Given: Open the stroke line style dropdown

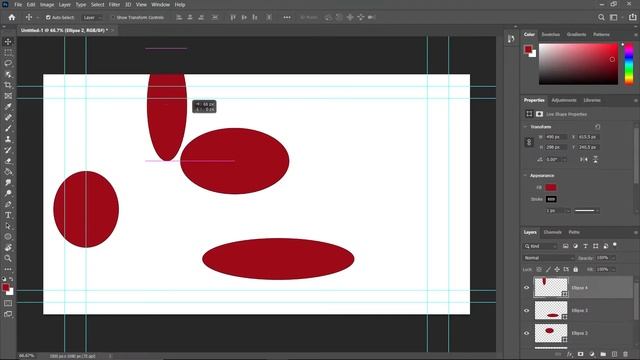Looking at the screenshot, I should [x=587, y=211].
